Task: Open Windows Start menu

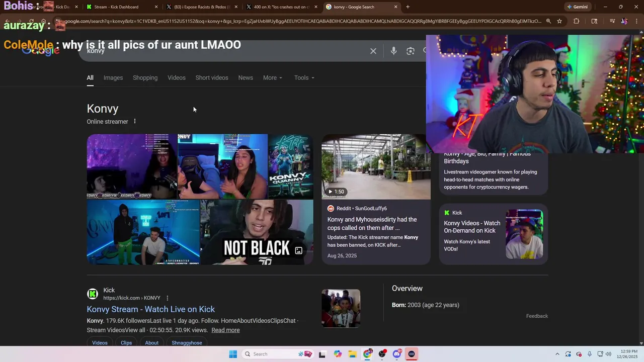Action: (x=233, y=354)
